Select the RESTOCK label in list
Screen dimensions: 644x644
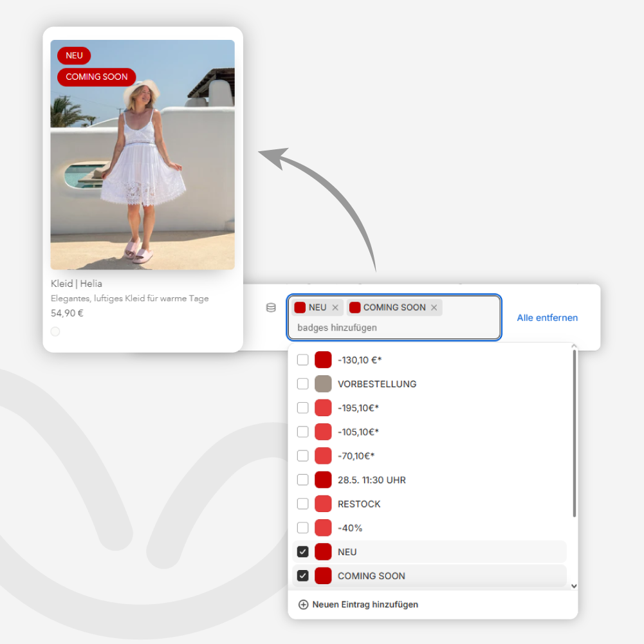[359, 504]
